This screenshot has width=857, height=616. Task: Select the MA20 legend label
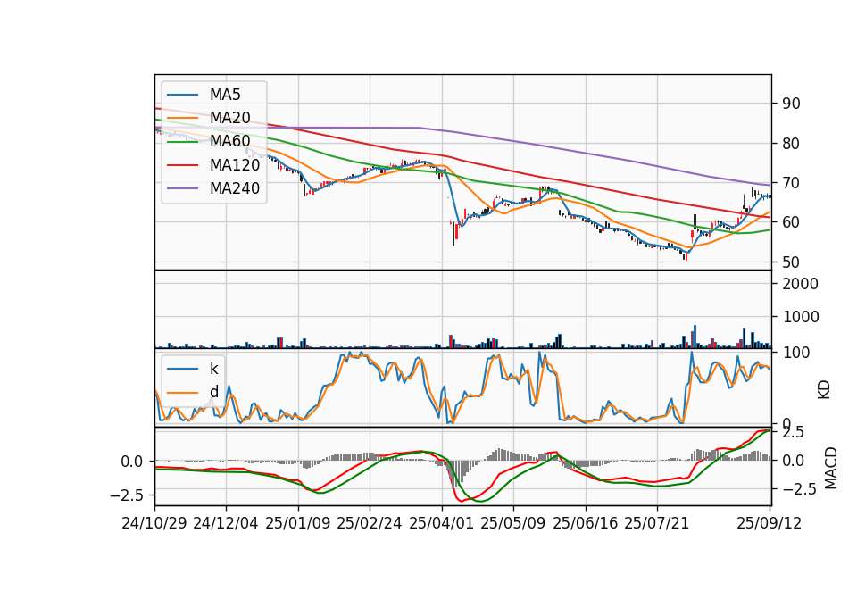(x=230, y=118)
